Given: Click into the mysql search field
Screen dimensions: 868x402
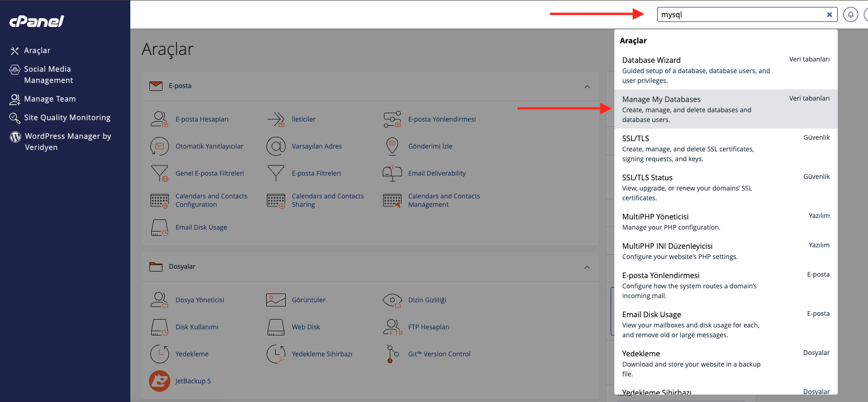Looking at the screenshot, I should (x=740, y=14).
